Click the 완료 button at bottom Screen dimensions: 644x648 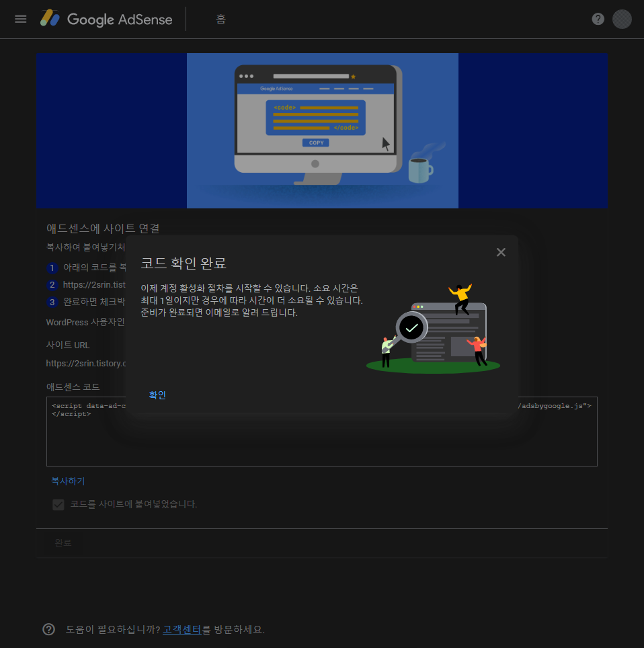63,542
